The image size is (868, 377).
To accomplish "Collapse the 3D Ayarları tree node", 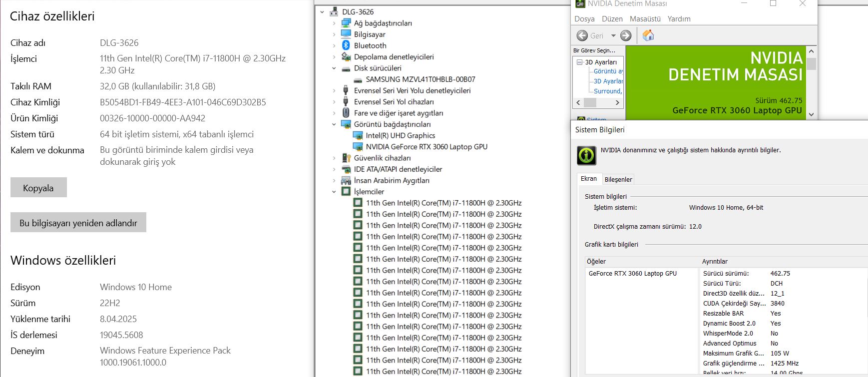I will pos(580,62).
